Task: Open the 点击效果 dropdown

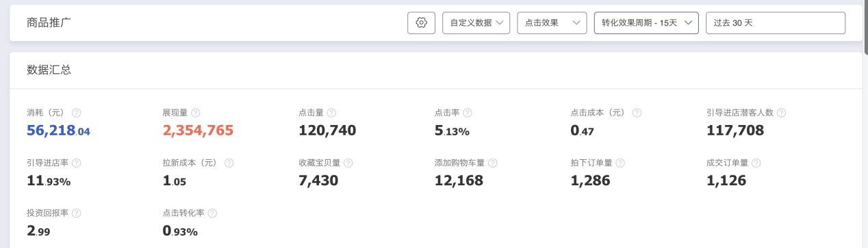Action: [x=552, y=23]
